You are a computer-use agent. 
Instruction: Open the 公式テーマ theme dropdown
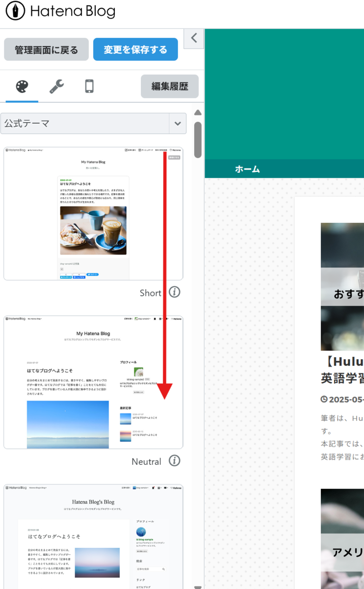pos(93,123)
